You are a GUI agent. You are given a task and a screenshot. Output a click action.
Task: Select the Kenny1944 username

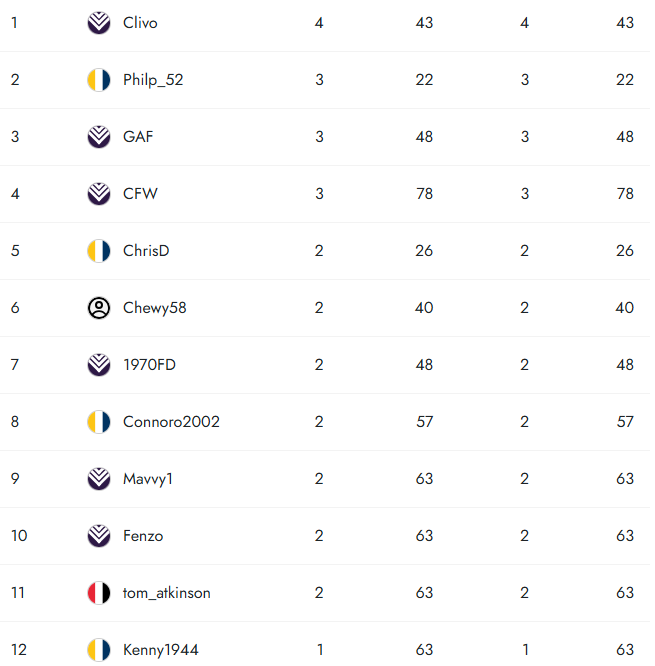(x=160, y=650)
